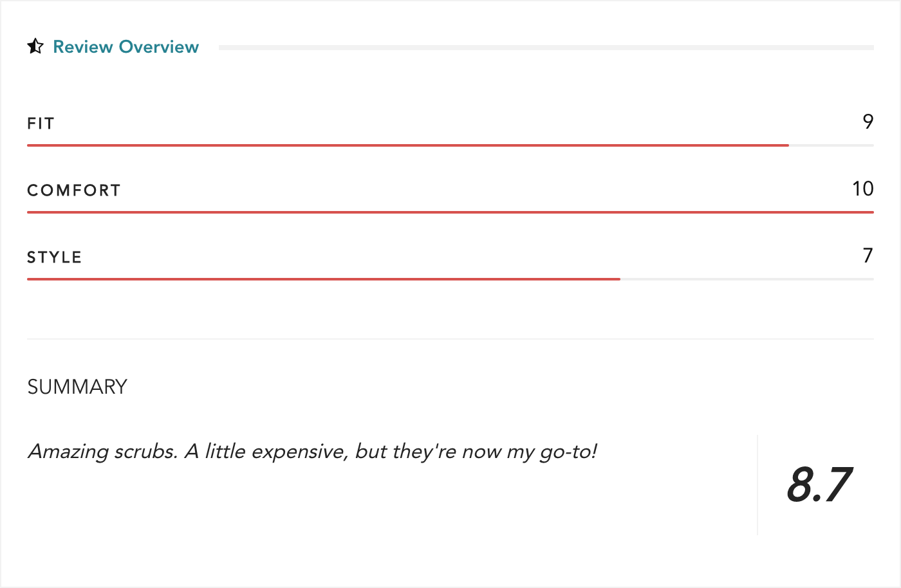Select the STYLE score number 7
This screenshot has height=588, width=901.
(868, 255)
